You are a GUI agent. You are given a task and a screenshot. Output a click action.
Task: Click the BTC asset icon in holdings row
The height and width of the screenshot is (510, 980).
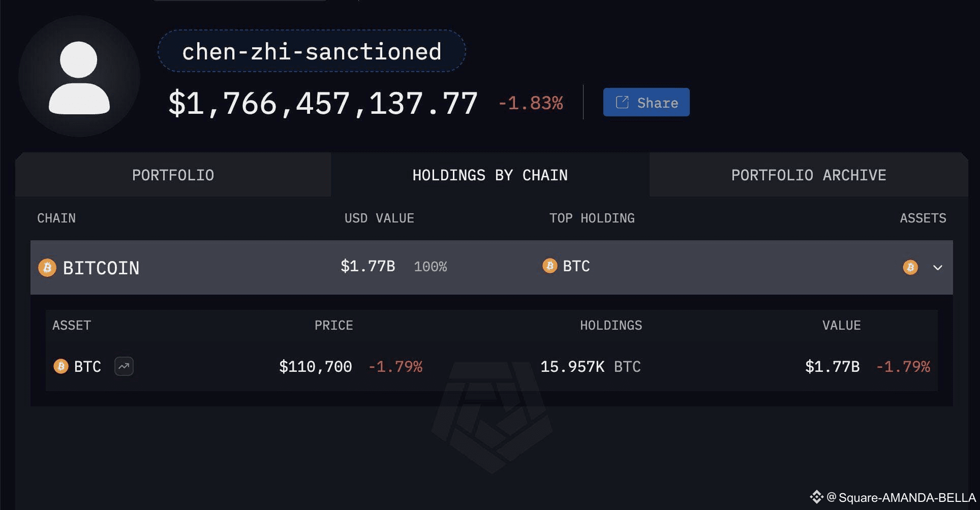pyautogui.click(x=60, y=366)
